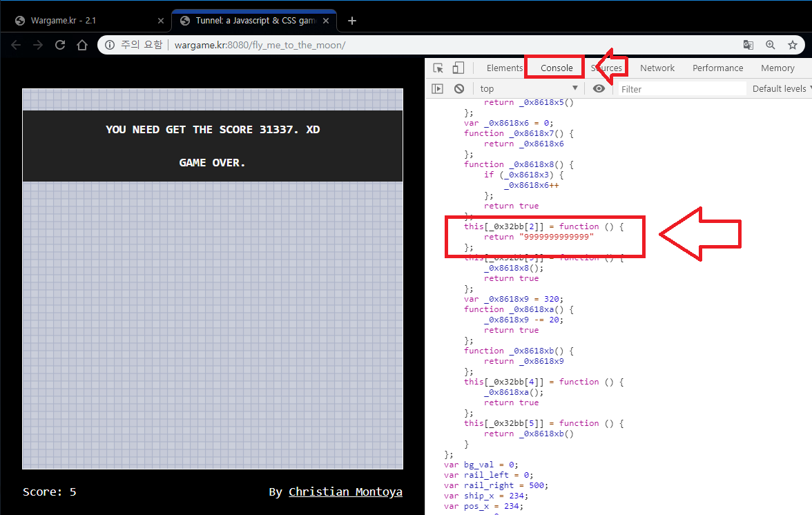This screenshot has width=812, height=515.
Task: Translate the page using the translate icon
Action: point(748,45)
